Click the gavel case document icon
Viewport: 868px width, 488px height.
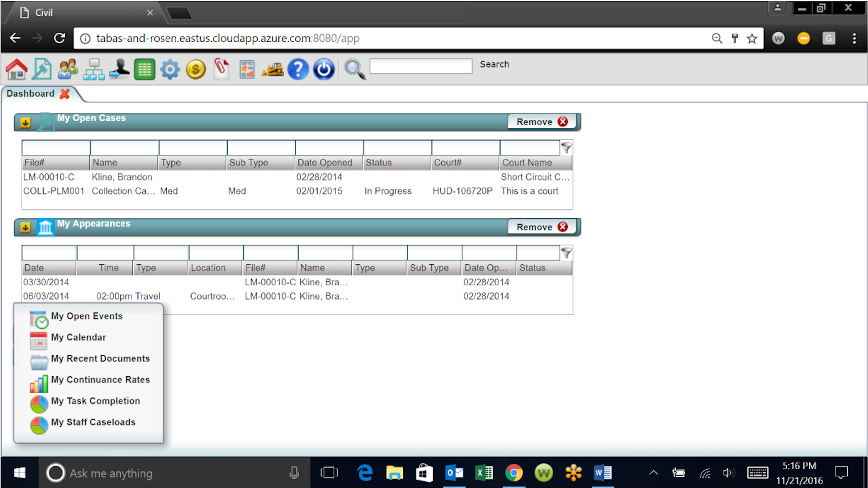tap(41, 69)
